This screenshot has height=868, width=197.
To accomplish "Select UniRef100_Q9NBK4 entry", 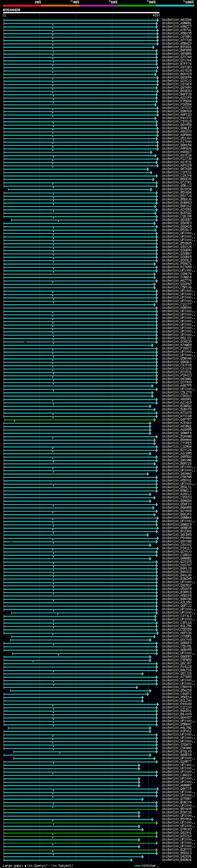I will (177, 518).
